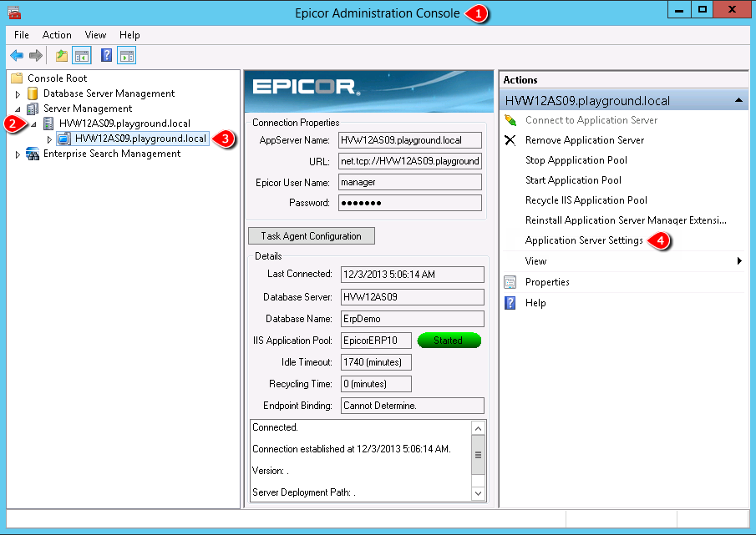Click the IIS Application Pool field
This screenshot has height=535, width=756.
376,341
